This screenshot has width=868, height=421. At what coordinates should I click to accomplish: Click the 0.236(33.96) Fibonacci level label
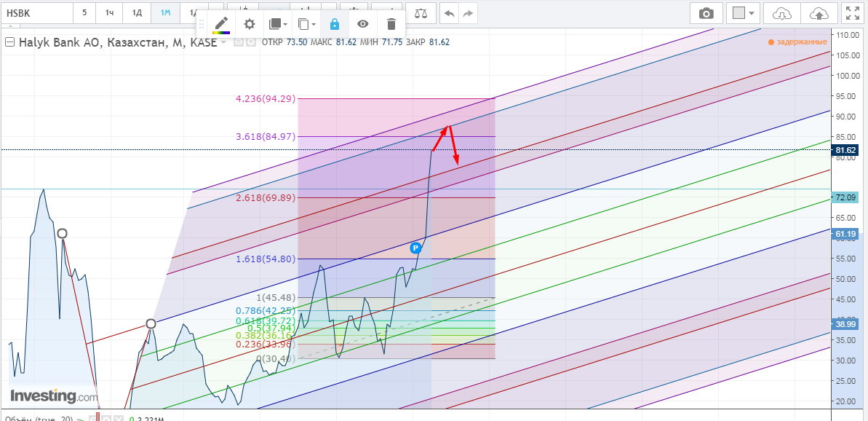click(x=266, y=344)
